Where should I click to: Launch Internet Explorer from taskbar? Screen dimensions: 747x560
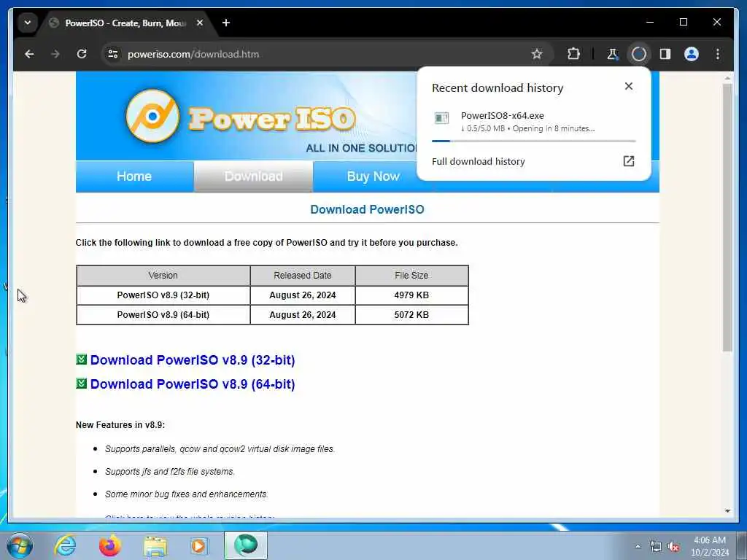tap(65, 545)
